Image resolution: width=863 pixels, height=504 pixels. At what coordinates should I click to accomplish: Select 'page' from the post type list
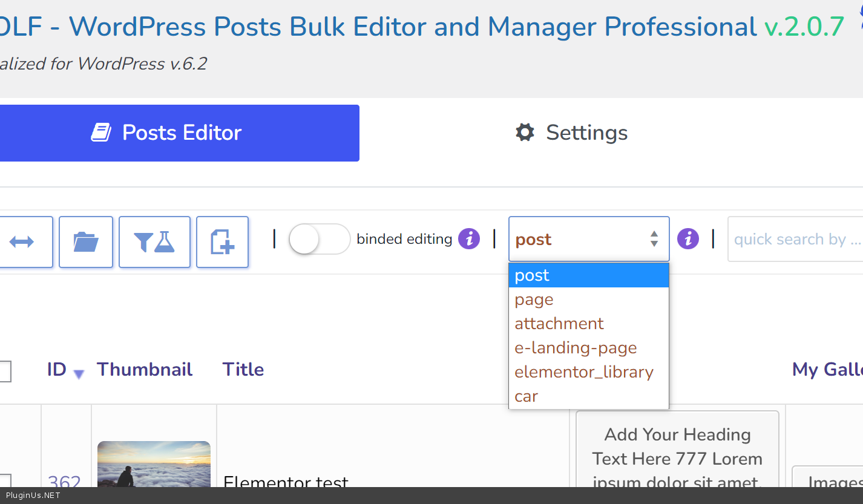(x=534, y=299)
